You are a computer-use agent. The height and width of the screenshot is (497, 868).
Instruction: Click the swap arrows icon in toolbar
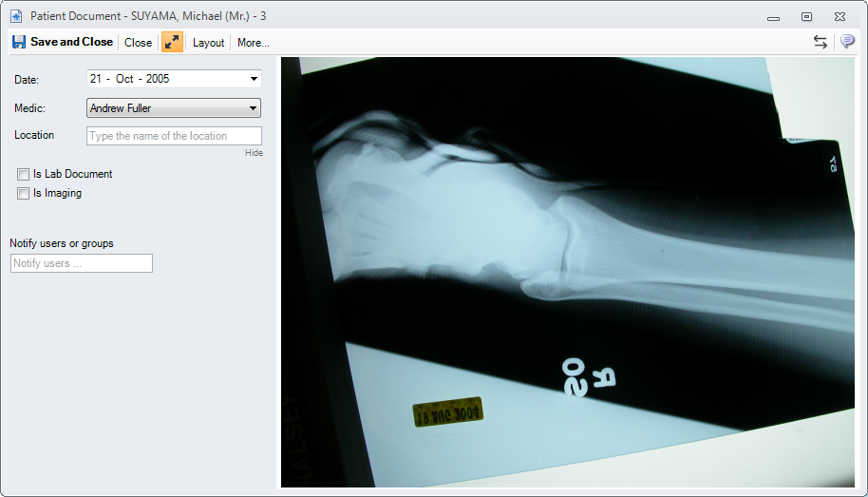[821, 42]
